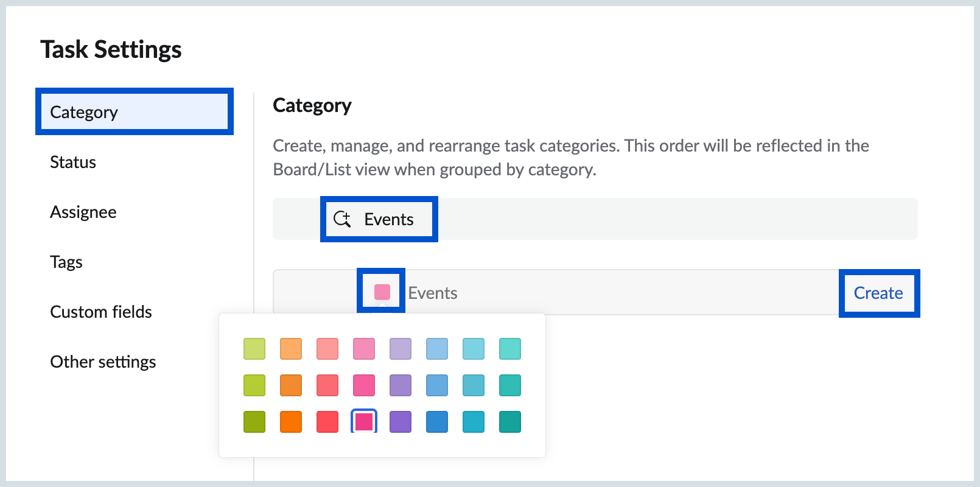Screen dimensions: 980x487
Task: Choose the dark teal swatch in the bottom row
Action: click(510, 421)
